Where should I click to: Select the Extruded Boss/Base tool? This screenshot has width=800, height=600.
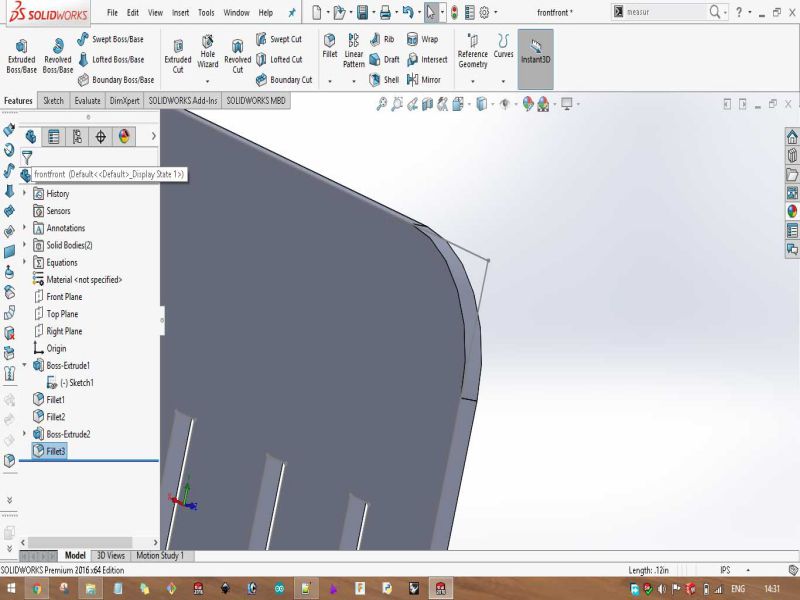click(x=21, y=56)
